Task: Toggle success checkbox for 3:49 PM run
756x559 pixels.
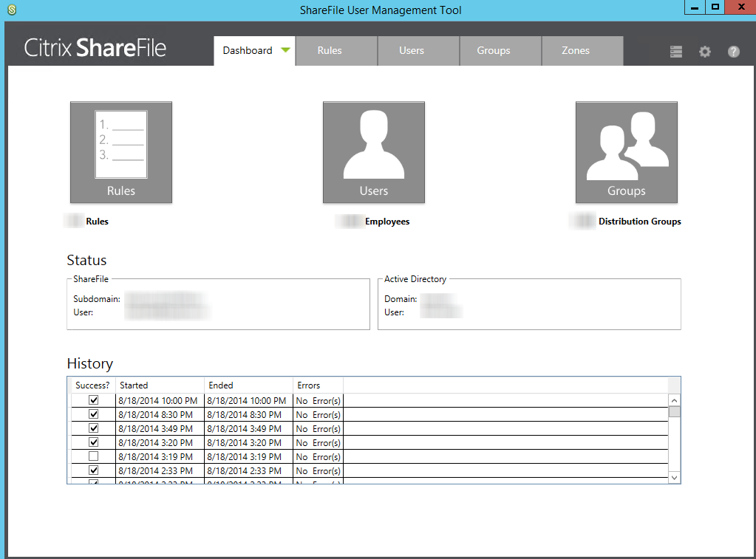Action: click(94, 428)
